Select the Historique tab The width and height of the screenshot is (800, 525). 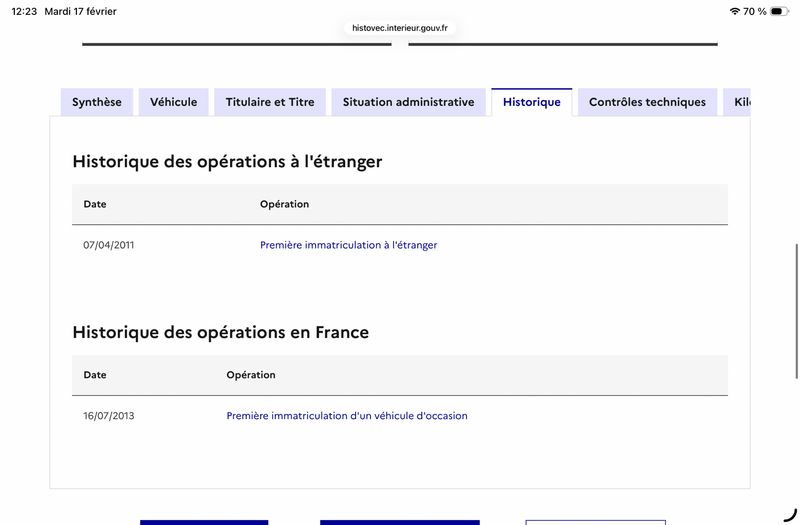(532, 102)
